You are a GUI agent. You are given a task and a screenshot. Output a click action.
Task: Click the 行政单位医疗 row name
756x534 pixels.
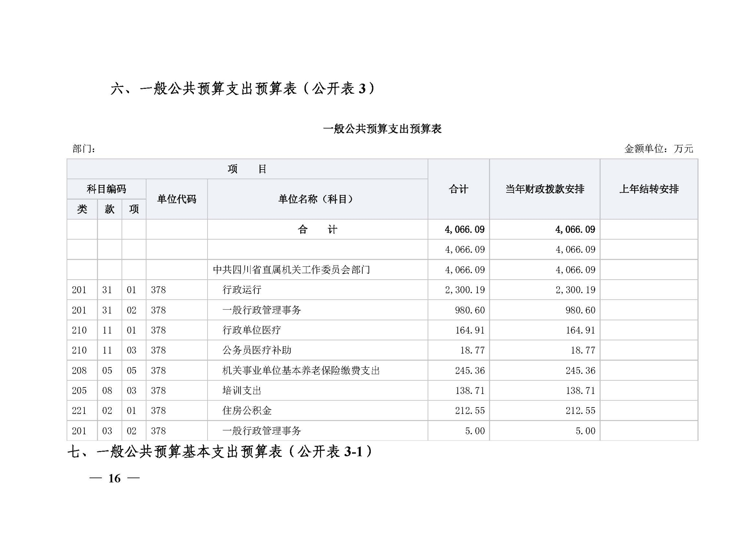(252, 330)
